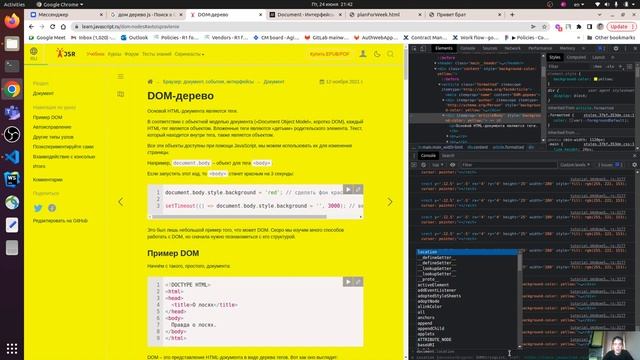Expand the Сервисы dropdown menu
640x360 pixels.
pyautogui.click(x=189, y=54)
